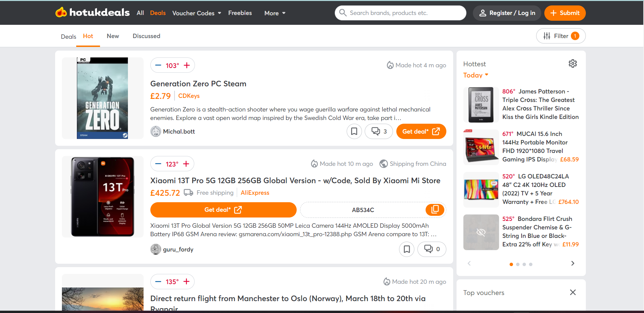Reveal the hidden Bondara thumbnail
The width and height of the screenshot is (644, 313).
point(481,232)
